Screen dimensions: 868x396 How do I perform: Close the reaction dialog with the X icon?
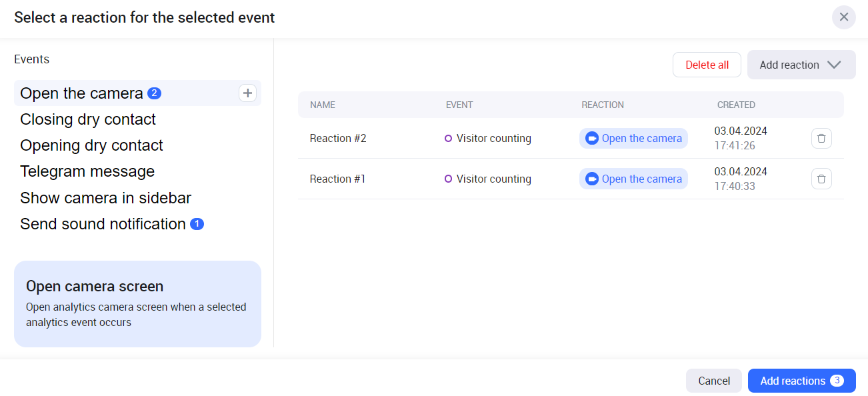(x=843, y=17)
